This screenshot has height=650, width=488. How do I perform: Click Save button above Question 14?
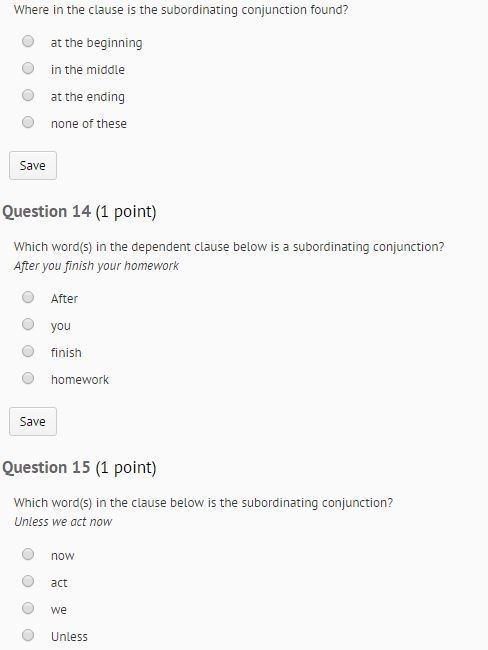[x=33, y=165]
